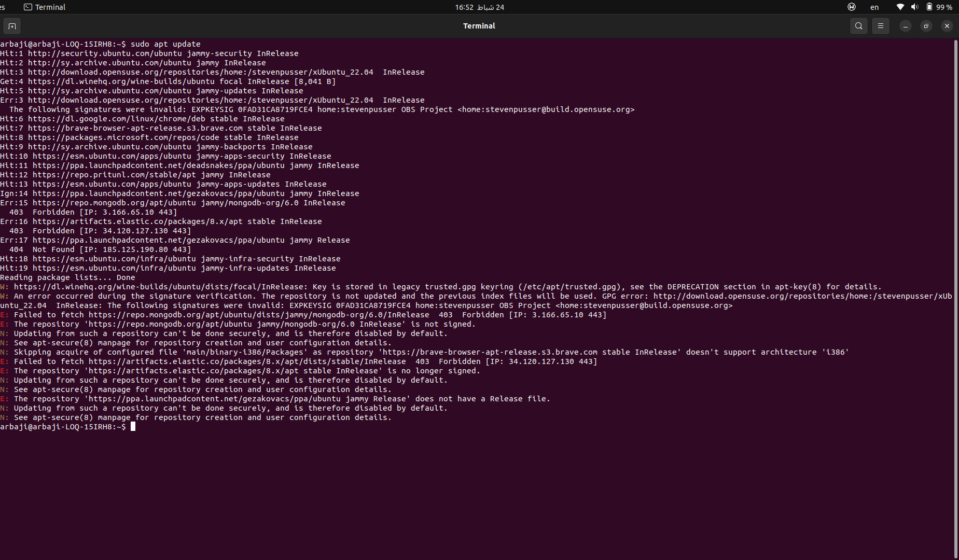Open the hamburger menu in header bar
This screenshot has height=560, width=959.
(881, 26)
